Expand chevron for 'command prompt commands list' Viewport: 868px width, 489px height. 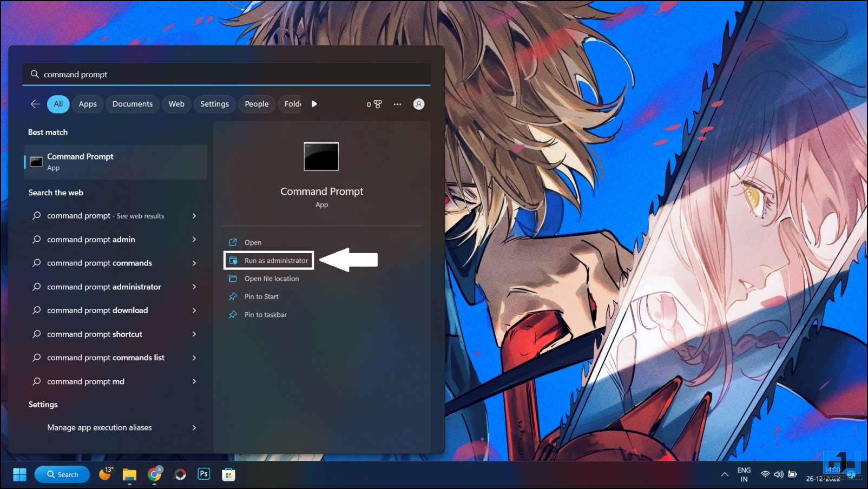coord(194,358)
